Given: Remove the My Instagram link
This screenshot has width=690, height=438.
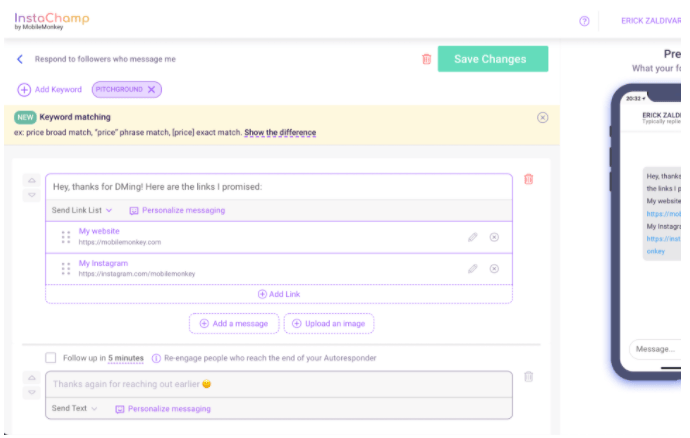Looking at the screenshot, I should (x=494, y=269).
